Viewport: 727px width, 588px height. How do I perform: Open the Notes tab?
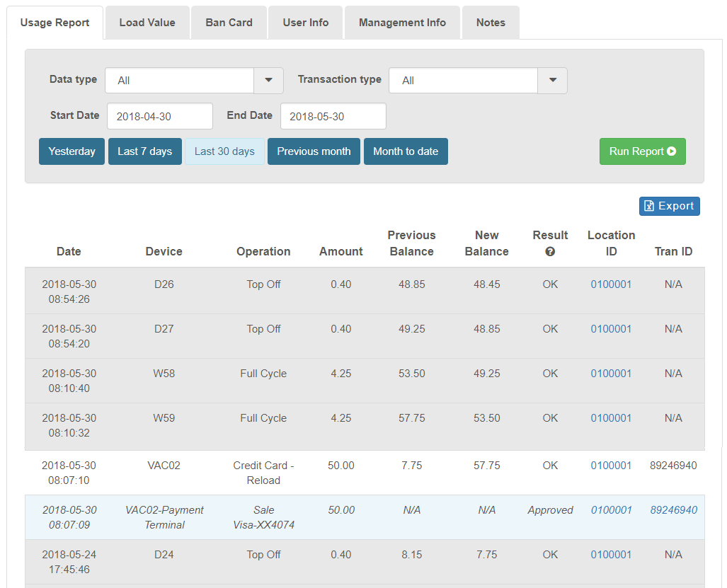click(491, 23)
